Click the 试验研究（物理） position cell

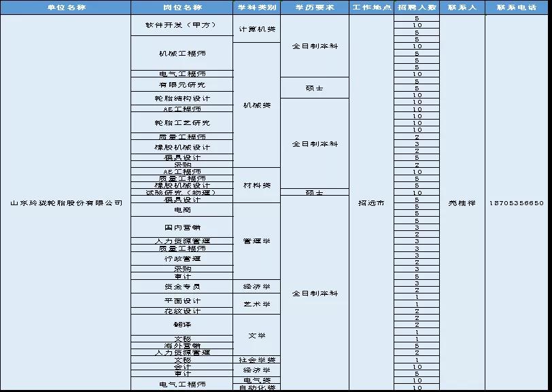pyautogui.click(x=182, y=192)
